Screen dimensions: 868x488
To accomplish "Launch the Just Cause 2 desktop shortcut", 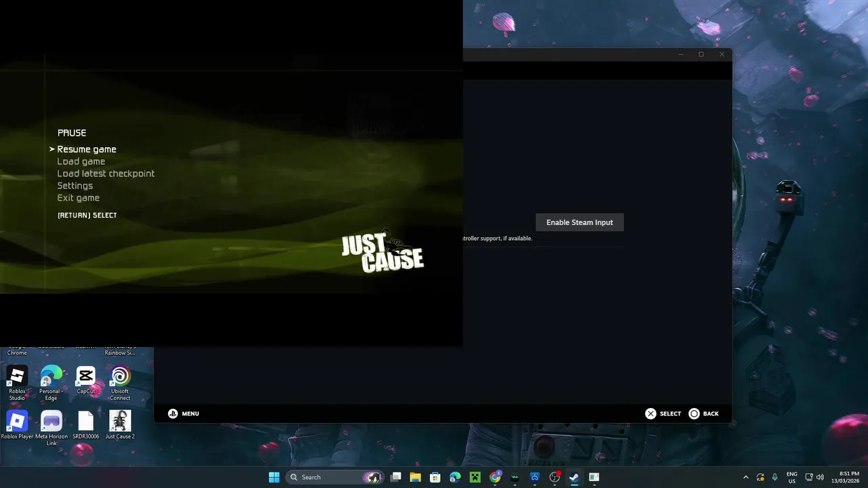I will pos(120,425).
